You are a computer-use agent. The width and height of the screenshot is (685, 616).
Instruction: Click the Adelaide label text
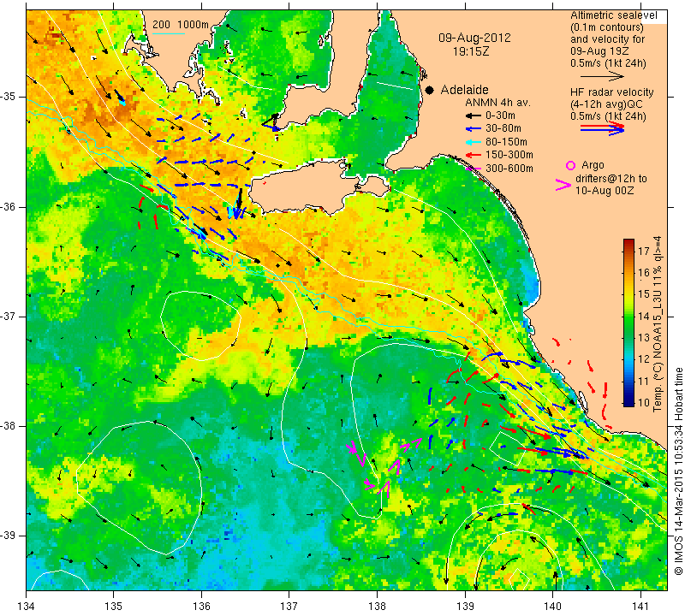tap(464, 90)
